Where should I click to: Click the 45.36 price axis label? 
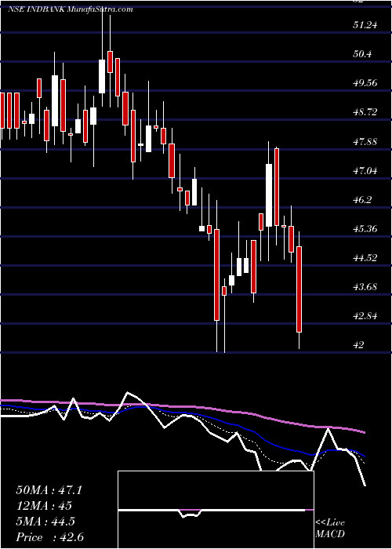click(365, 229)
